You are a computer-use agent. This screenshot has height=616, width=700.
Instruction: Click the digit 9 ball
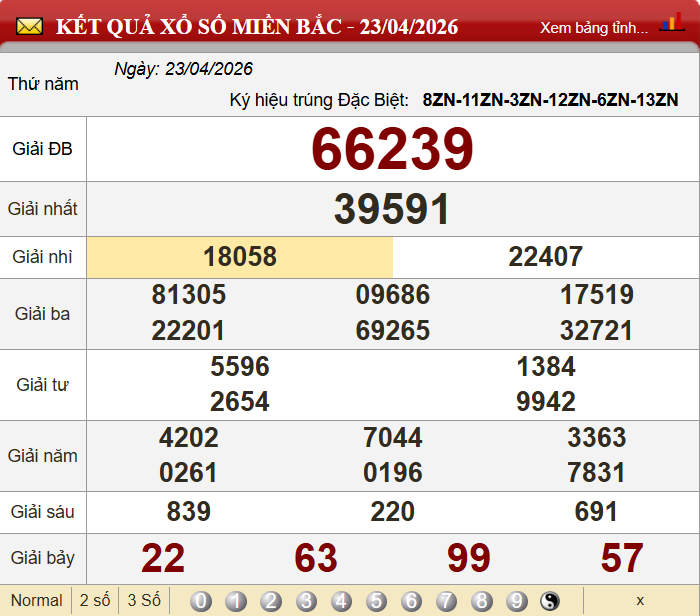coord(516,601)
